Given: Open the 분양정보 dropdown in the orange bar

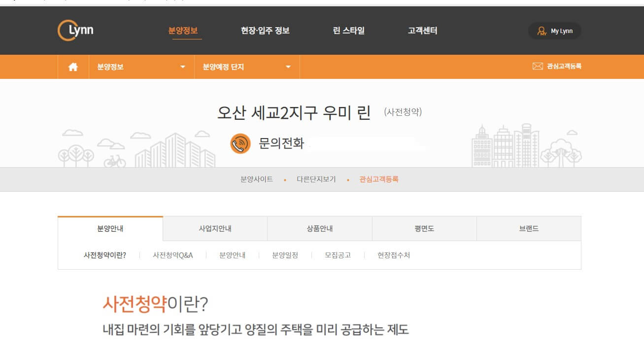Looking at the screenshot, I should [141, 67].
